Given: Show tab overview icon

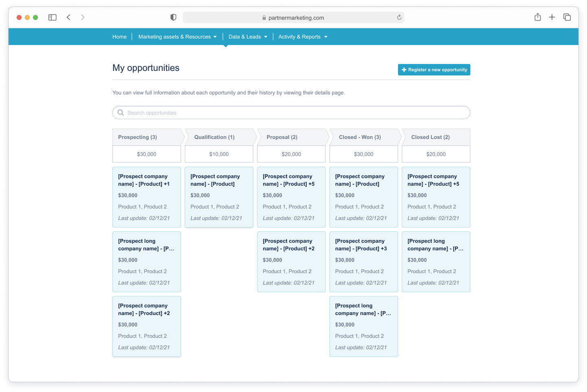Looking at the screenshot, I should point(567,17).
